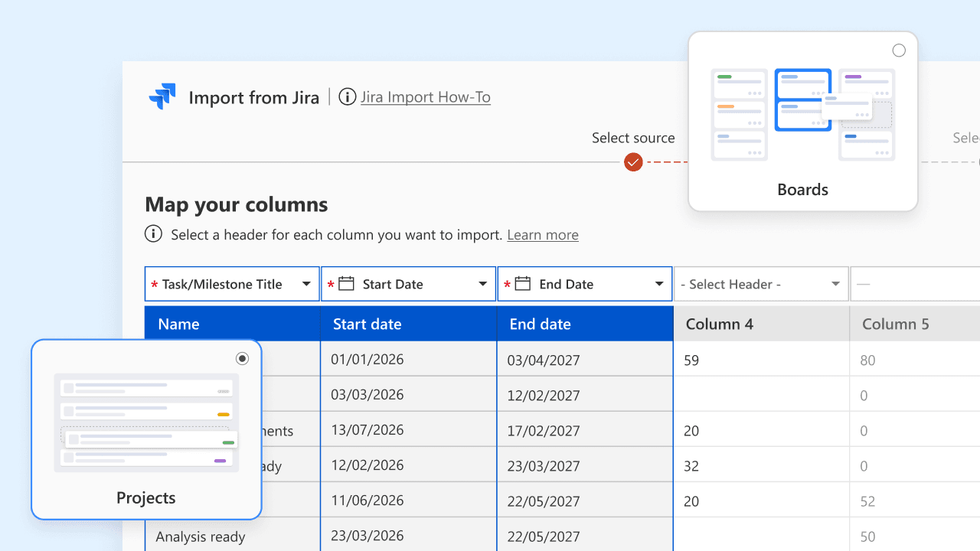
Task: Click Column 4 cell with value 32
Action: [x=761, y=465]
